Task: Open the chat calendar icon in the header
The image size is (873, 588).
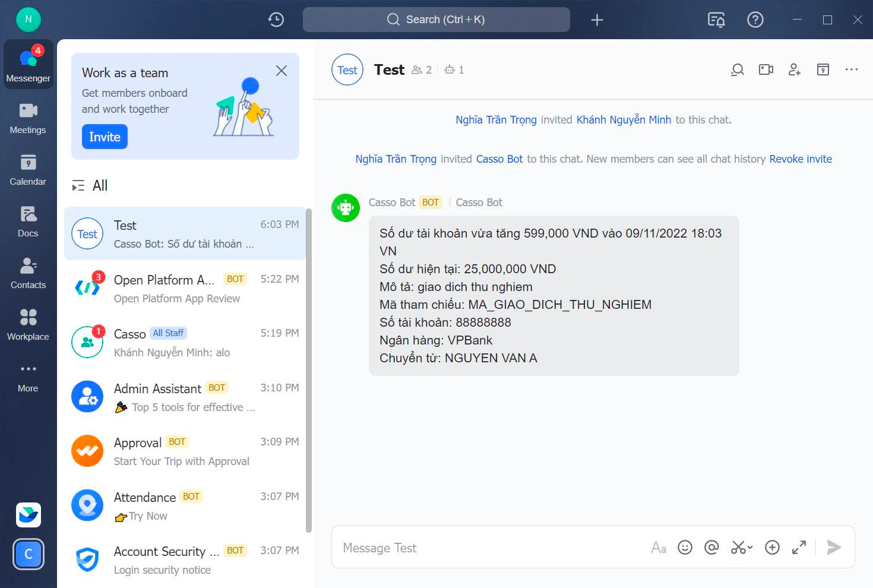Action: [x=823, y=70]
